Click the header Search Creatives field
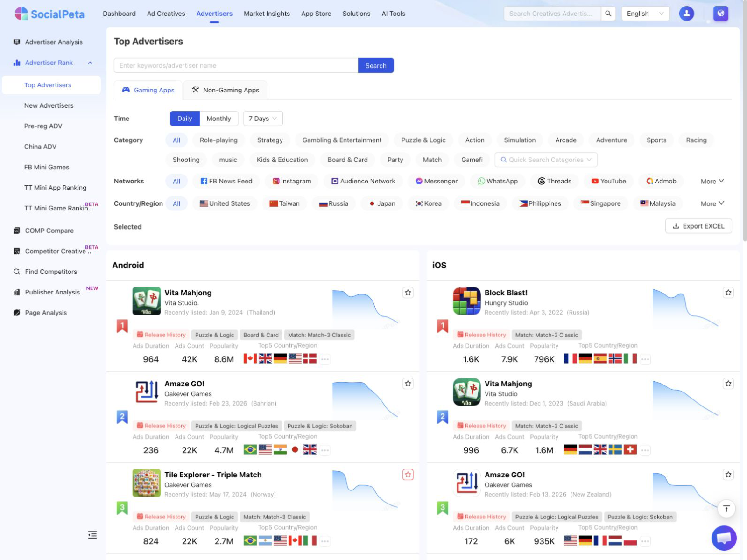 pos(553,14)
